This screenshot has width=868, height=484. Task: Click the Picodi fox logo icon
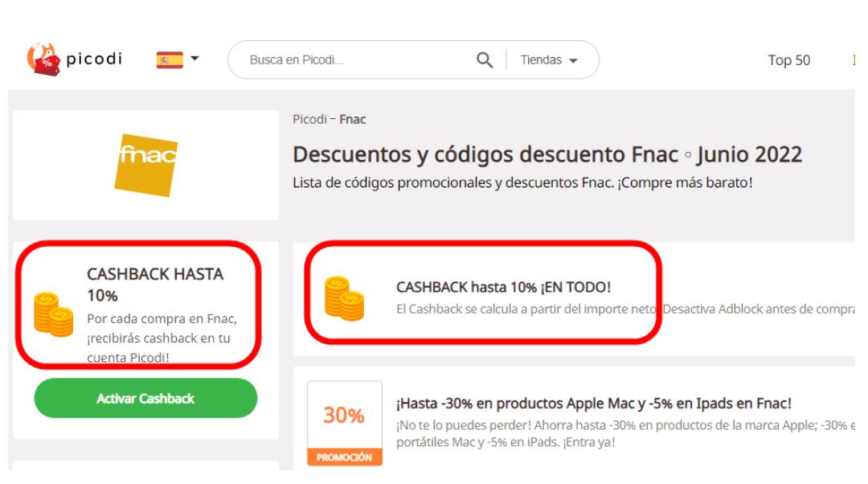click(x=43, y=59)
